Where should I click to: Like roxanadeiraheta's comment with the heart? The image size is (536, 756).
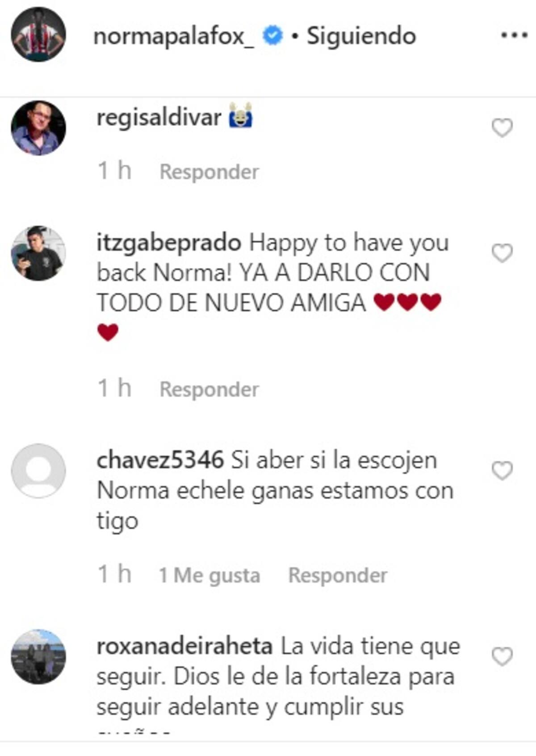502,657
